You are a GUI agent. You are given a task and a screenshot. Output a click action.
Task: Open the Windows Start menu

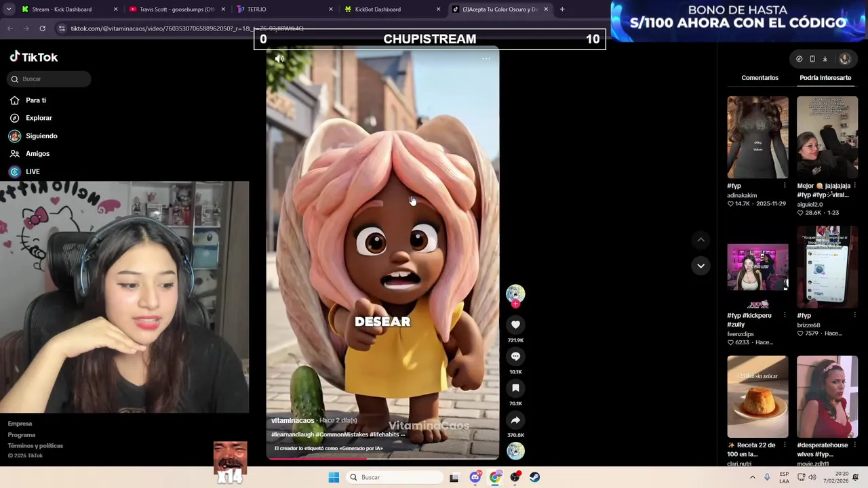pyautogui.click(x=334, y=477)
